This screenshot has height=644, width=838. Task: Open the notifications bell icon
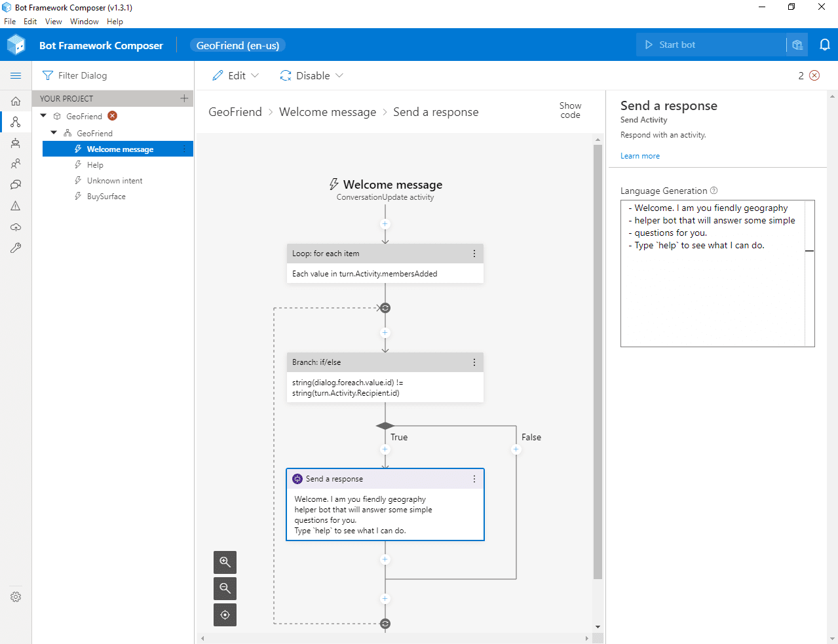coord(824,45)
